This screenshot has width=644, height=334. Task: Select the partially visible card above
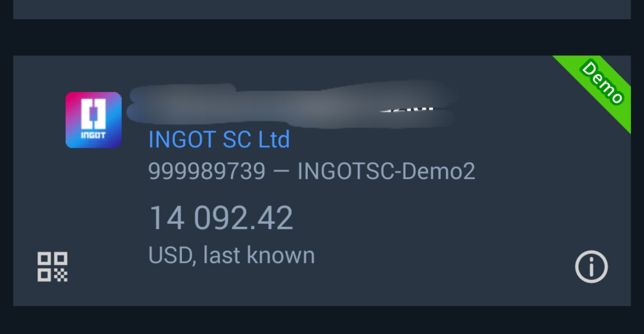tap(322, 9)
